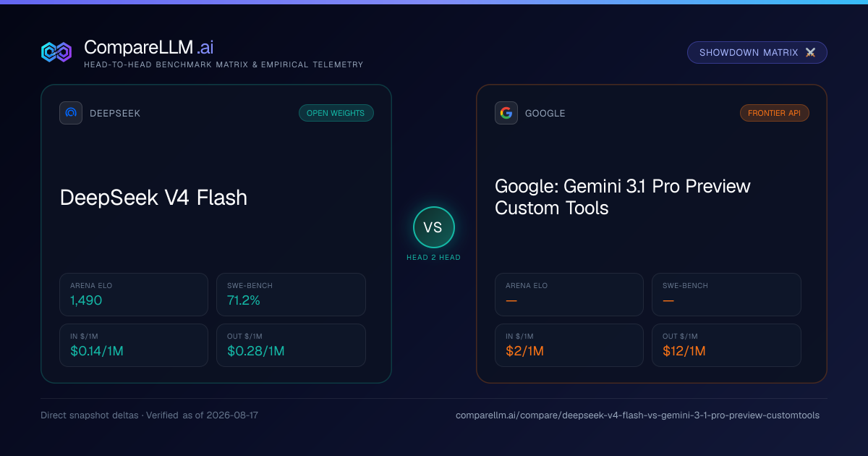This screenshot has width=868, height=456.
Task: Open the Showdown Matrix pill button
Action: (x=757, y=53)
